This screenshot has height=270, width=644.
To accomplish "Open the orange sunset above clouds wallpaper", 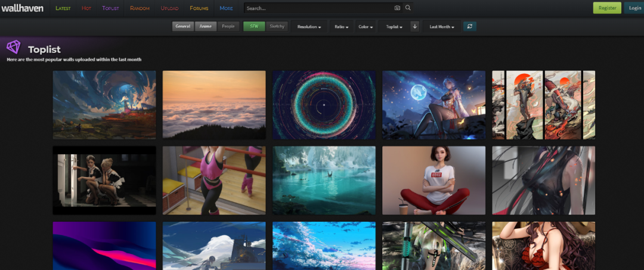I will pyautogui.click(x=214, y=105).
